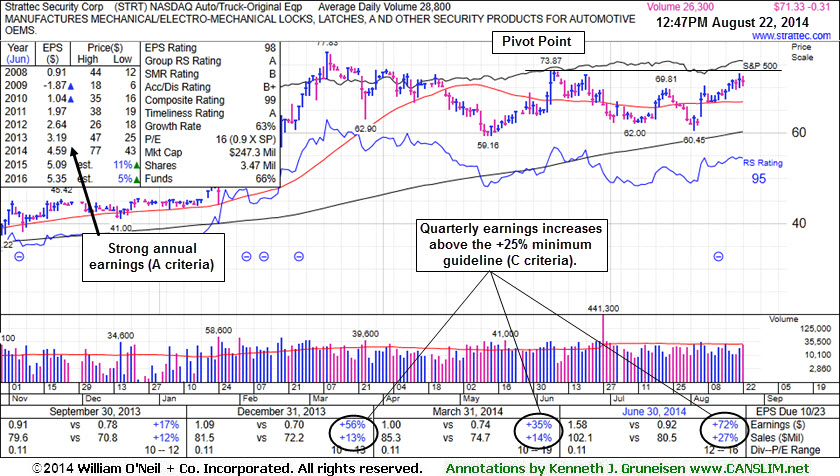Click the Mkt Cap $247.3 Mil row
This screenshot has width=840, height=476.
click(x=210, y=153)
